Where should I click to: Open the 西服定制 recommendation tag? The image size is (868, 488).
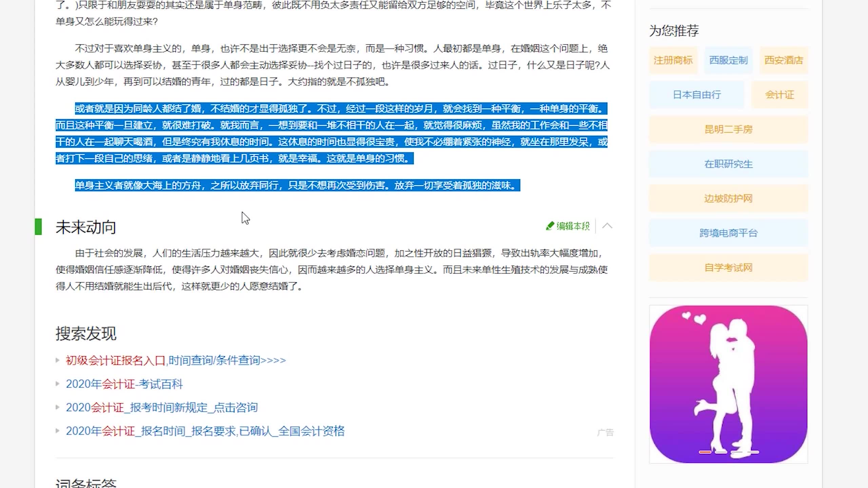pos(728,60)
